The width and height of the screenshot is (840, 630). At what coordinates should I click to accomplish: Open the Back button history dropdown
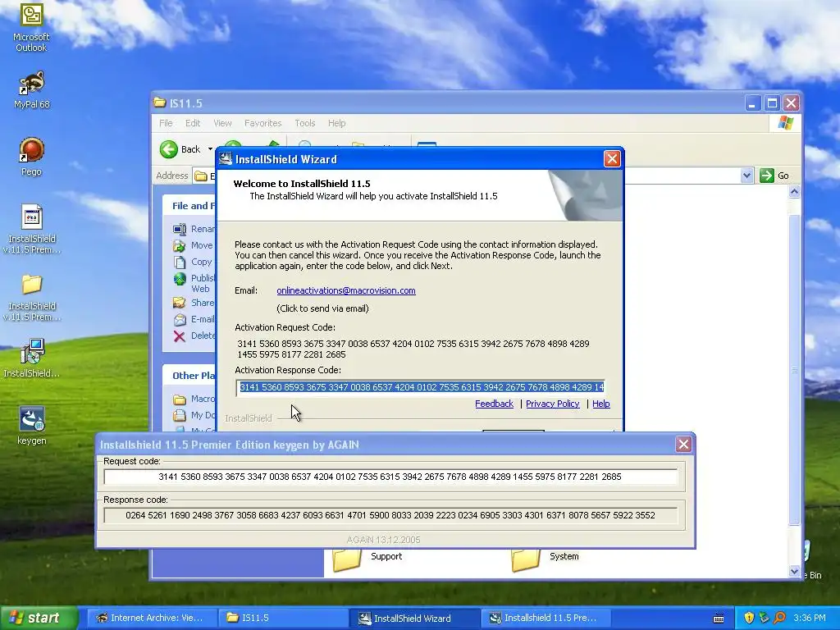coord(210,149)
